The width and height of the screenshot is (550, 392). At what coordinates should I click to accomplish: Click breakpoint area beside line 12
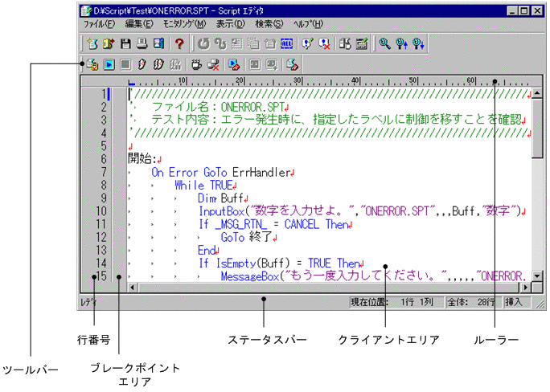(x=119, y=237)
